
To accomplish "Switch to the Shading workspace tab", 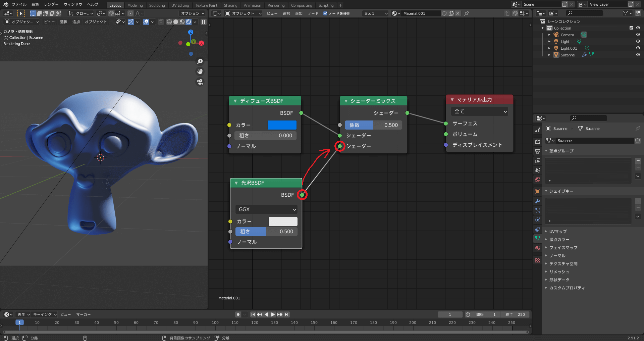I will 230,5.
